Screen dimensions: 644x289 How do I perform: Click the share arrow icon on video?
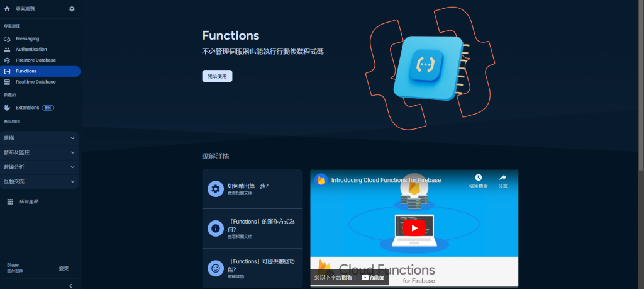(502, 178)
